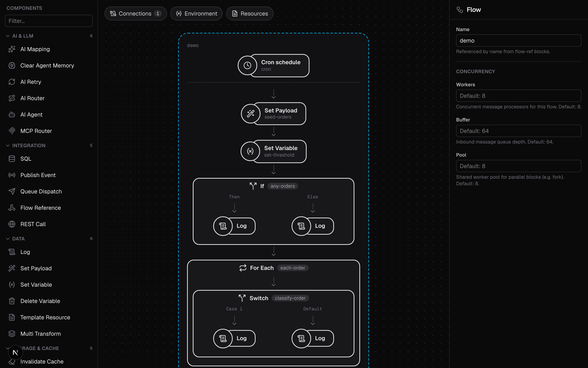Collapse the Data section
This screenshot has height=368, width=588.
(8, 239)
